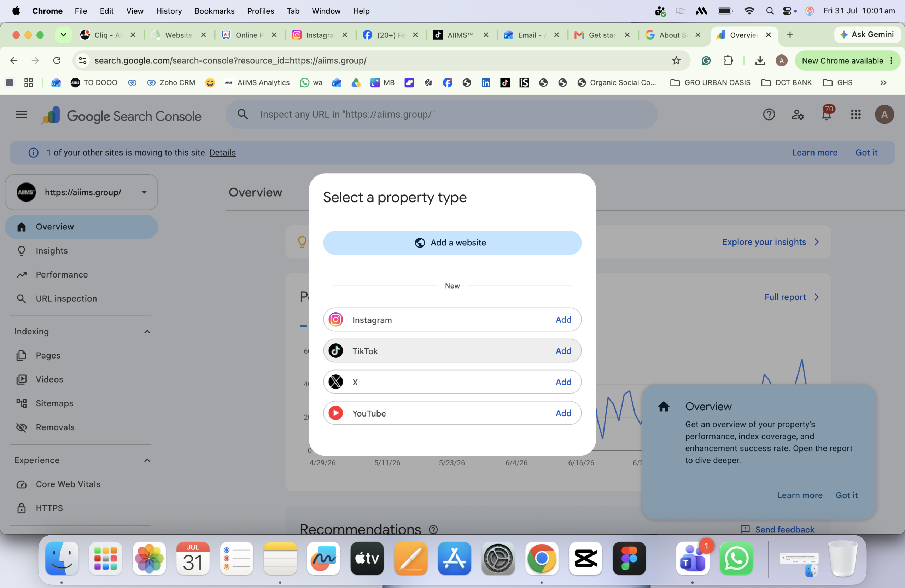Switch to the Instagram tab
905x588 pixels.
click(320, 35)
